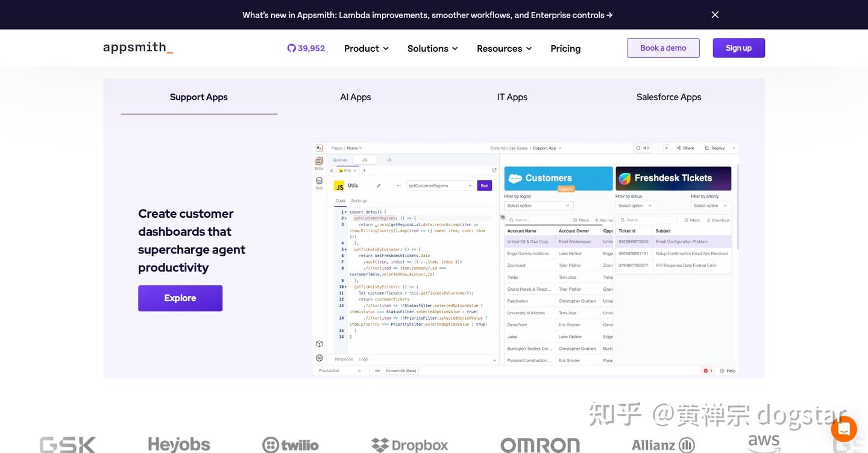Select the UI tab in the editor
The image size is (868, 453).
click(389, 160)
